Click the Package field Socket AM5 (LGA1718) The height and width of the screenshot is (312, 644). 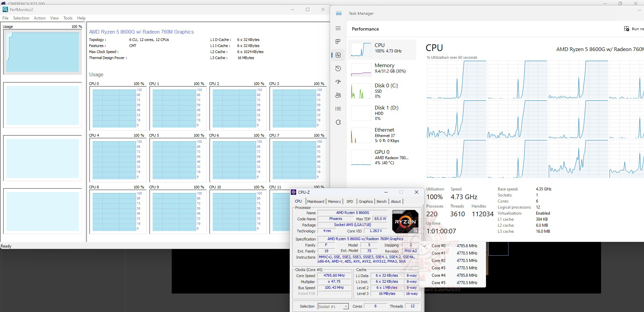pyautogui.click(x=353, y=225)
